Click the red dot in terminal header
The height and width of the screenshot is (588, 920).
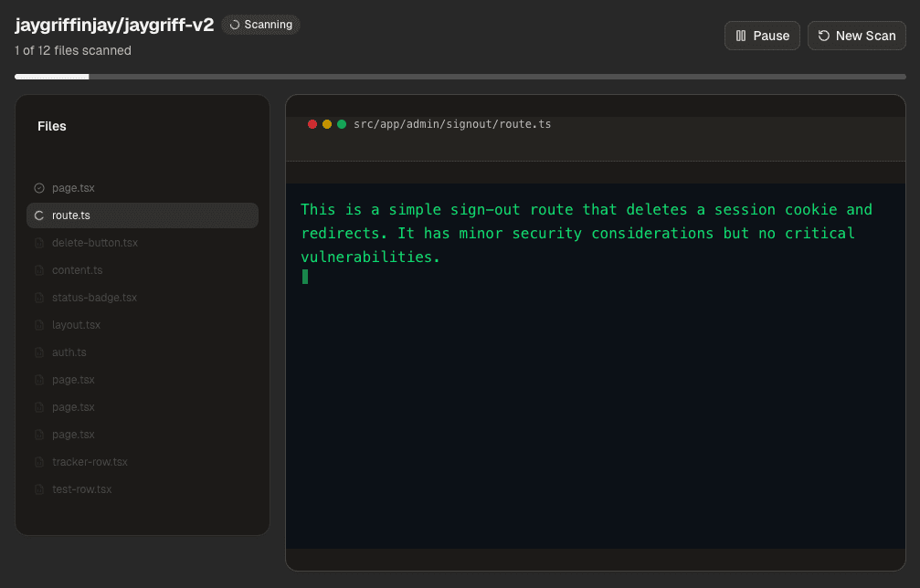[312, 124]
